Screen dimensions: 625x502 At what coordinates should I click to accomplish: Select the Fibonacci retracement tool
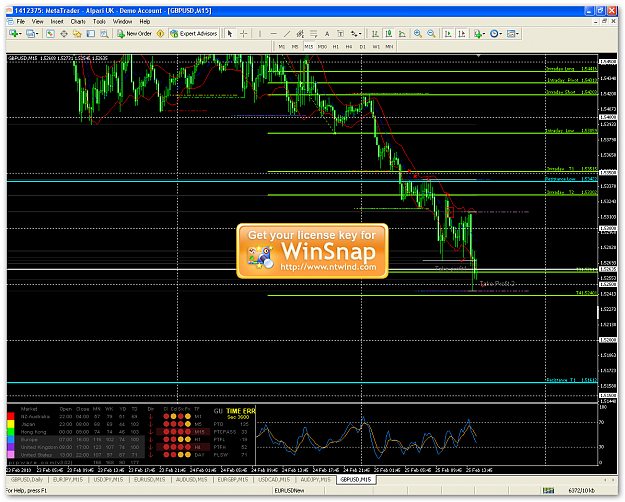click(x=314, y=34)
